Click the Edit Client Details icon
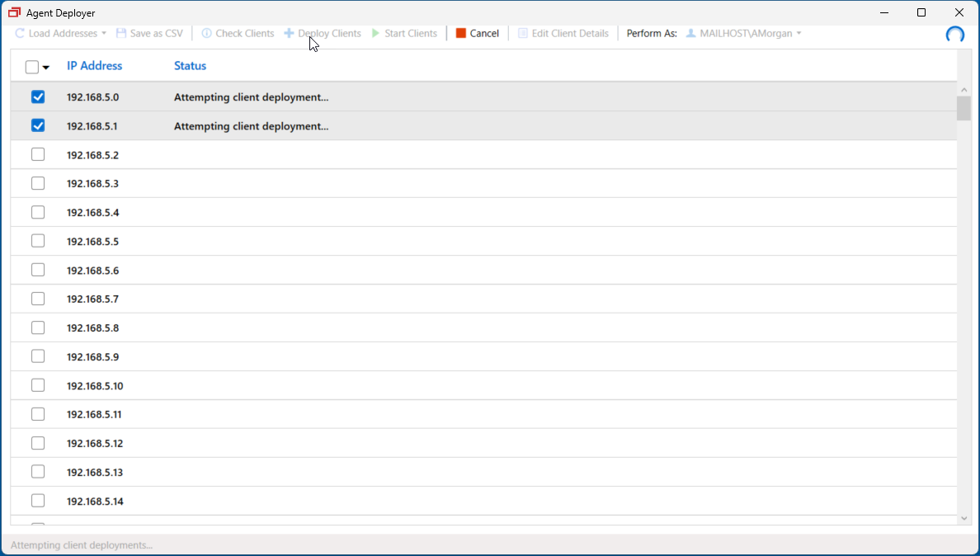Image resolution: width=980 pixels, height=556 pixels. pos(522,33)
